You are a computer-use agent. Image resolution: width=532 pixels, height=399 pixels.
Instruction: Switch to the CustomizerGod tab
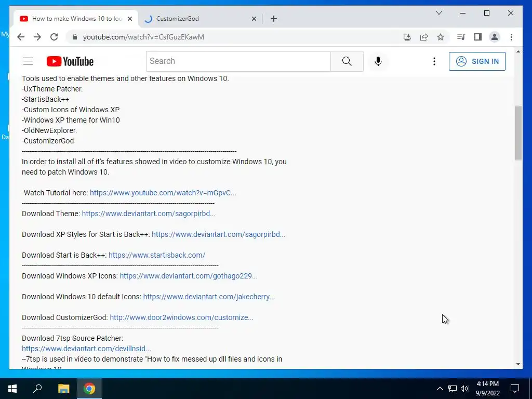click(200, 19)
